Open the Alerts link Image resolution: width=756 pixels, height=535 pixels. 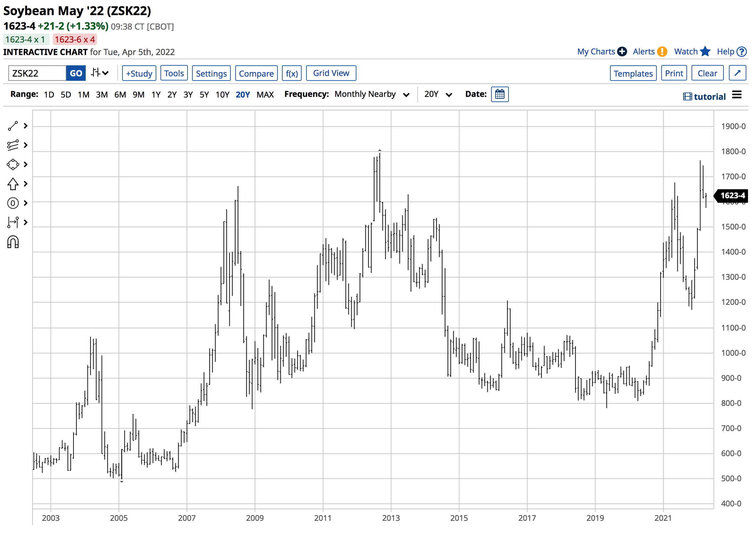click(x=650, y=52)
